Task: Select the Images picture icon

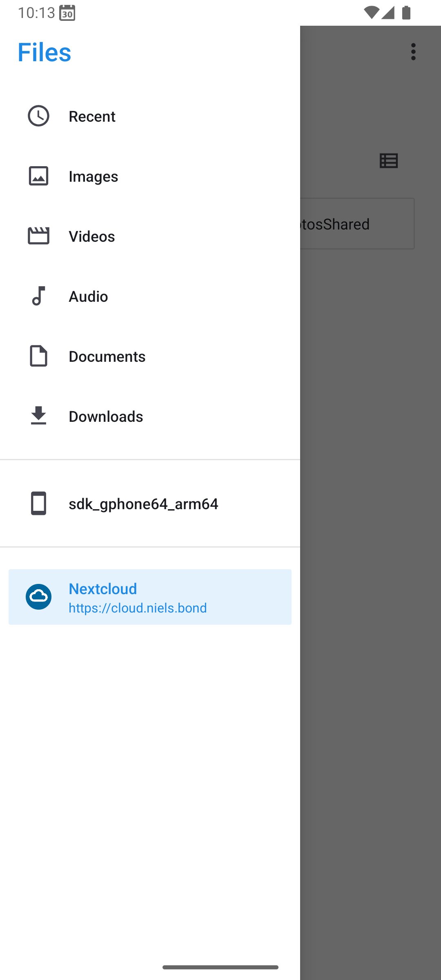Action: point(38,176)
